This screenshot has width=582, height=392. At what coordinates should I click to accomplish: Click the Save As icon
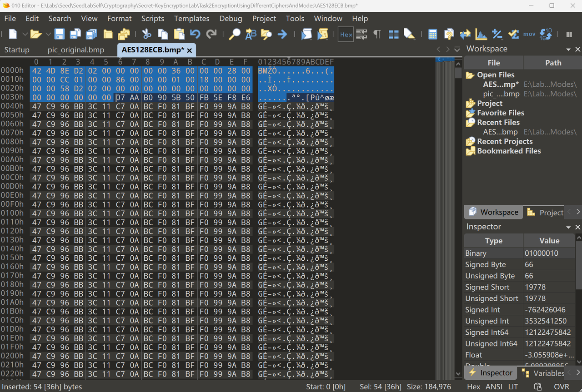tap(75, 34)
